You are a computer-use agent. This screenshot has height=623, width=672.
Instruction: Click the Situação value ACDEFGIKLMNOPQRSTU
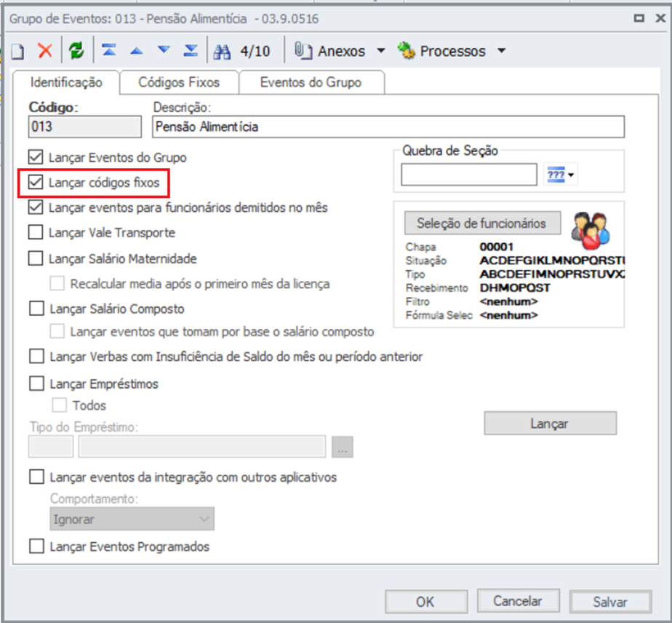click(552, 261)
